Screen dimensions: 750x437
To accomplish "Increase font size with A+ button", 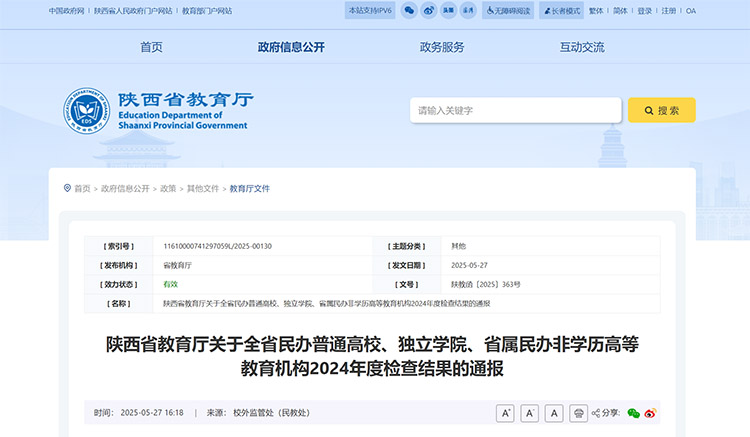I will 505,413.
